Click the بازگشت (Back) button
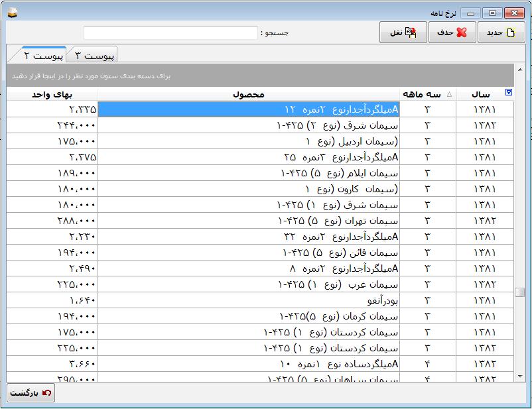532x409 pixels. [31, 392]
